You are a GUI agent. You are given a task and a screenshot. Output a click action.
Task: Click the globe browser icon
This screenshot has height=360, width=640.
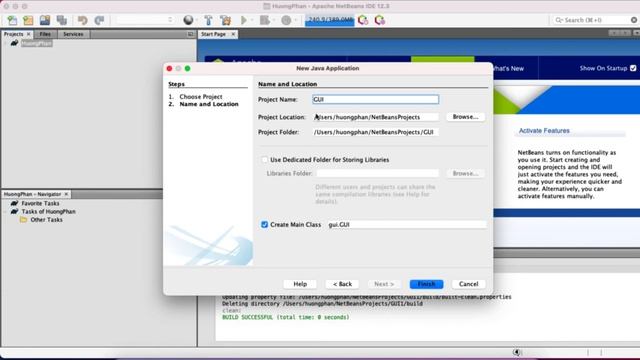point(188,20)
